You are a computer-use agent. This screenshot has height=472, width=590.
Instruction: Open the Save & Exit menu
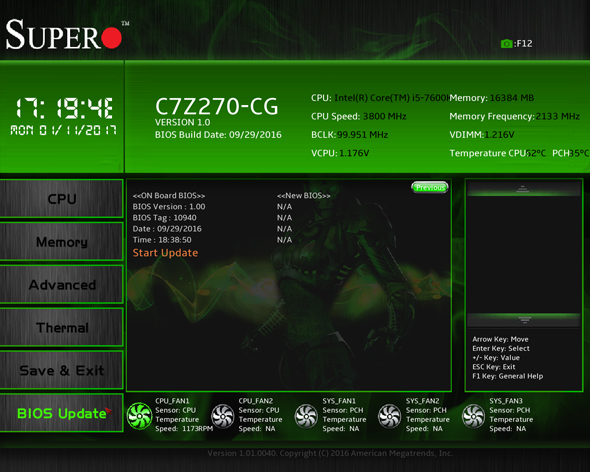(62, 370)
